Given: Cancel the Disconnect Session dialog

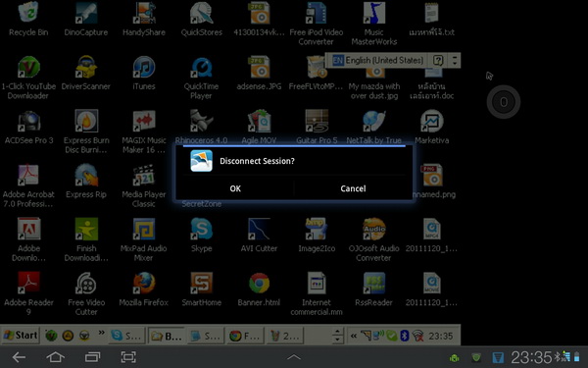Looking at the screenshot, I should click(x=353, y=188).
